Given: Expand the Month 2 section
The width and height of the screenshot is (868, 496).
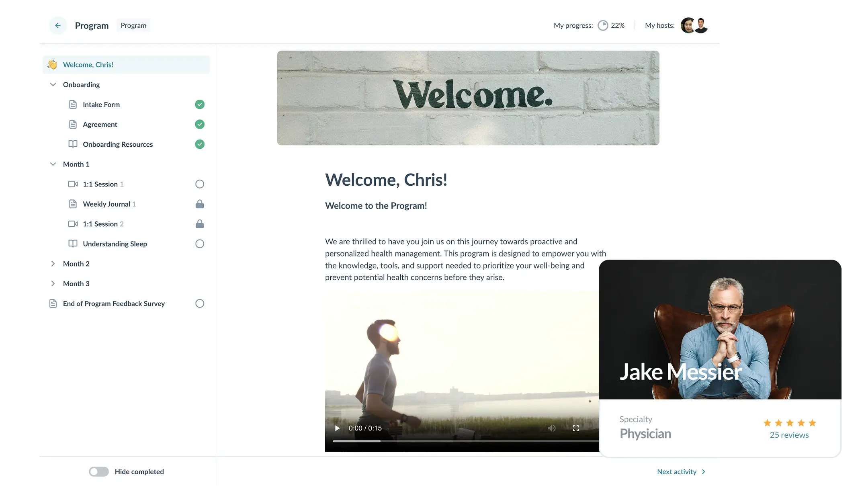Looking at the screenshot, I should click(53, 264).
